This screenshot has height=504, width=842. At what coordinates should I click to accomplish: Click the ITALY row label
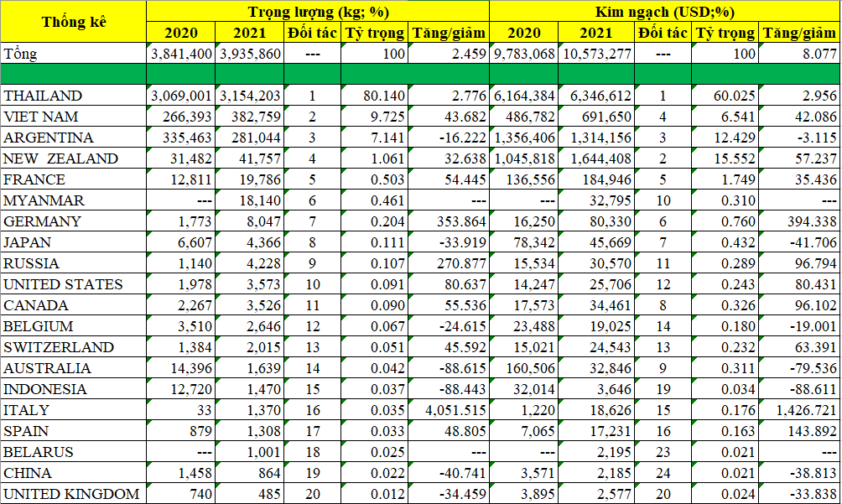(x=74, y=409)
